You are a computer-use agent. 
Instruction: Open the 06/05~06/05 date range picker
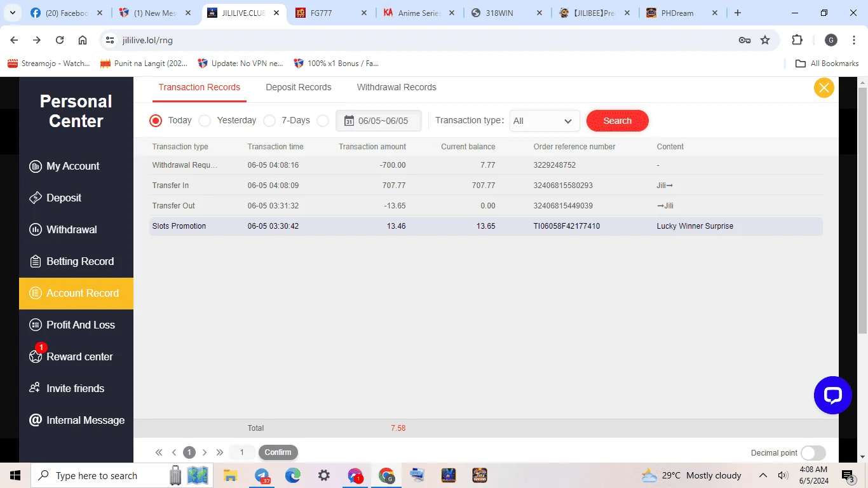tap(379, 121)
